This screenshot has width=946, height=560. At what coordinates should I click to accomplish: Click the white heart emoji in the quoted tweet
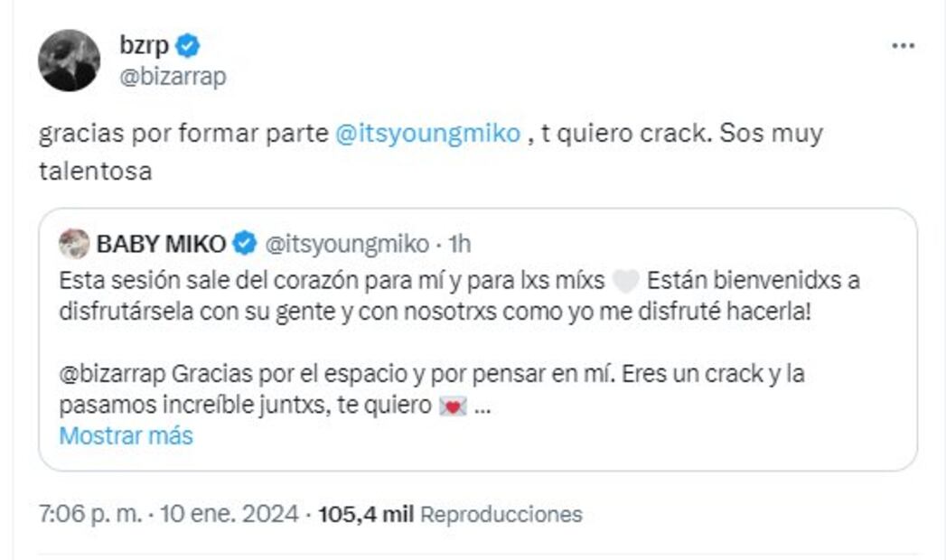click(625, 282)
